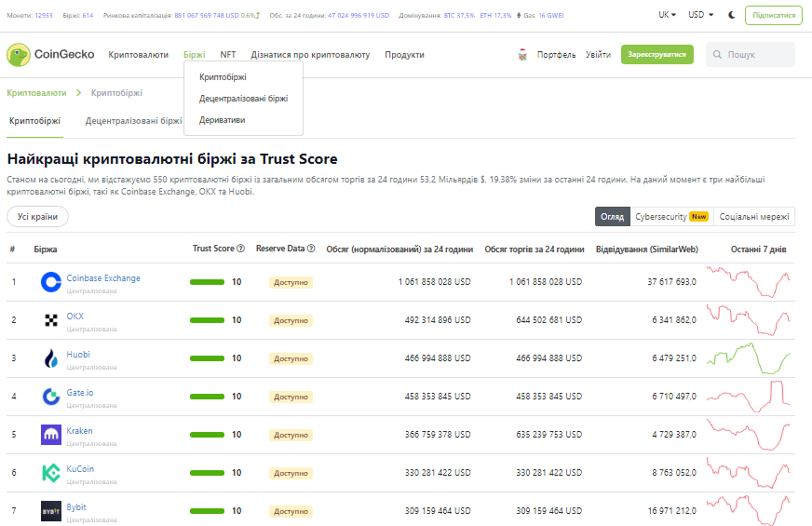Open the Coinbase Exchange link
This screenshot has width=812, height=526.
103,278
